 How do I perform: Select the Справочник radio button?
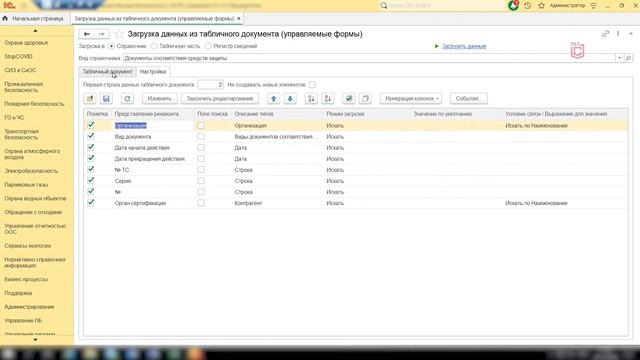[x=111, y=46]
